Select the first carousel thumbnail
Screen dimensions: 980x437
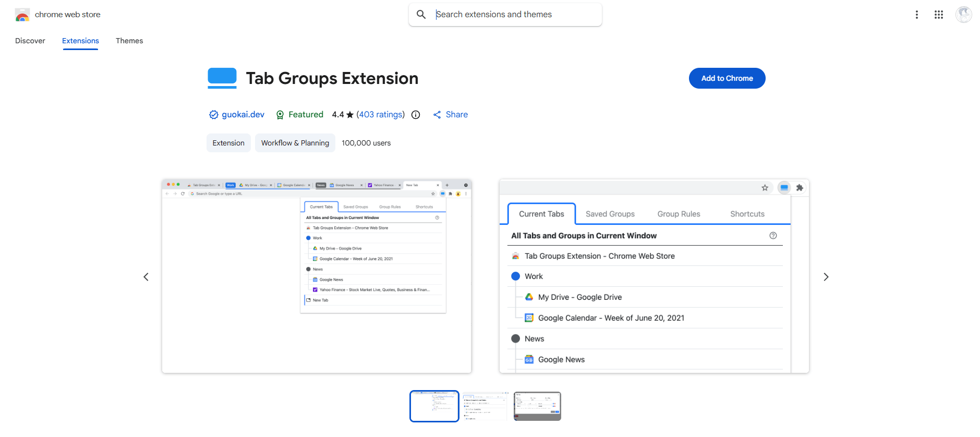tap(434, 406)
